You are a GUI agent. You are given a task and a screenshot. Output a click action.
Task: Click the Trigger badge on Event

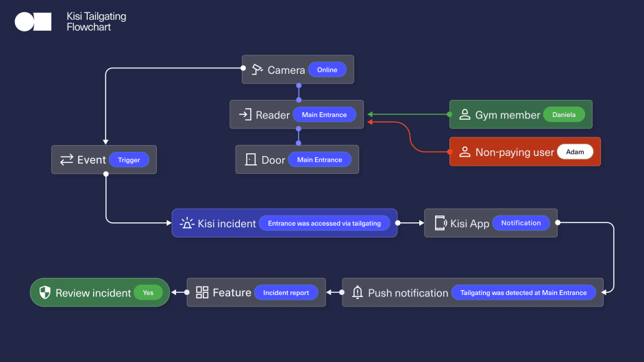coord(129,160)
